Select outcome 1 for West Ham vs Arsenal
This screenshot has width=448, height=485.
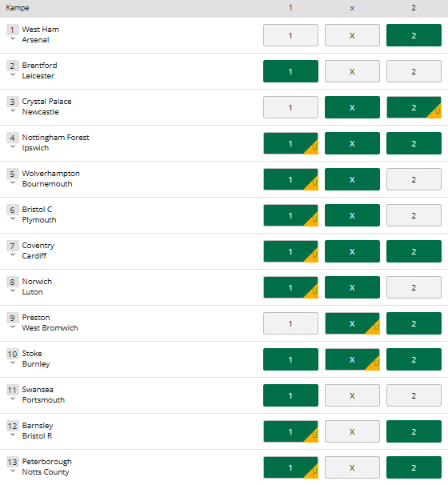[x=290, y=35]
